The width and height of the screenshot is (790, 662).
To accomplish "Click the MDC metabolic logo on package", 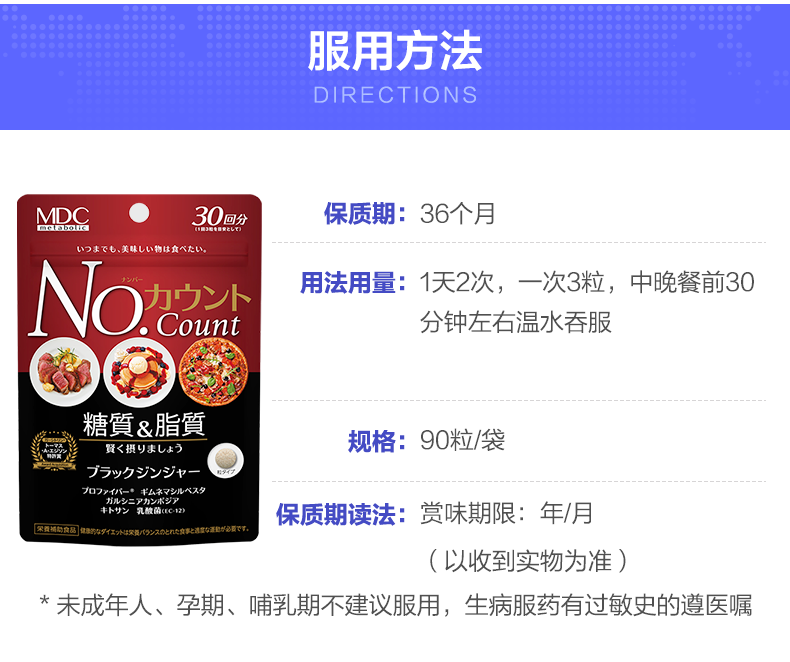I will tap(62, 219).
